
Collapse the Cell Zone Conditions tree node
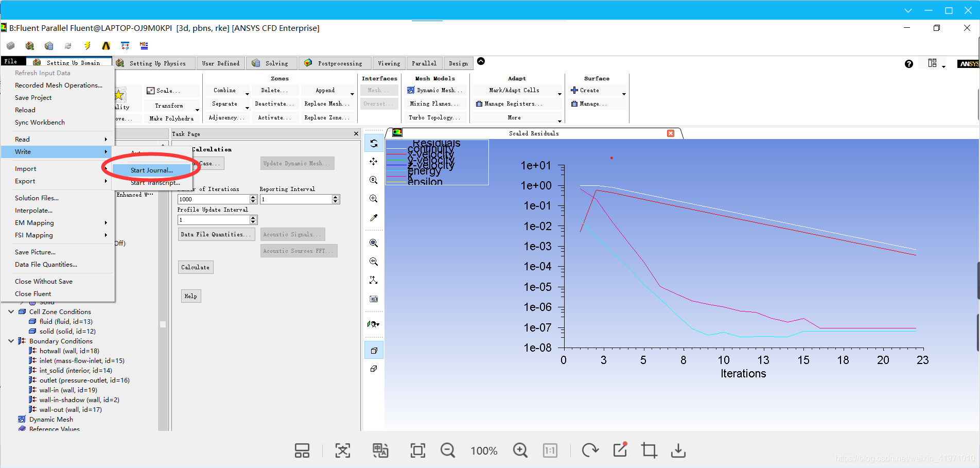pyautogui.click(x=11, y=312)
